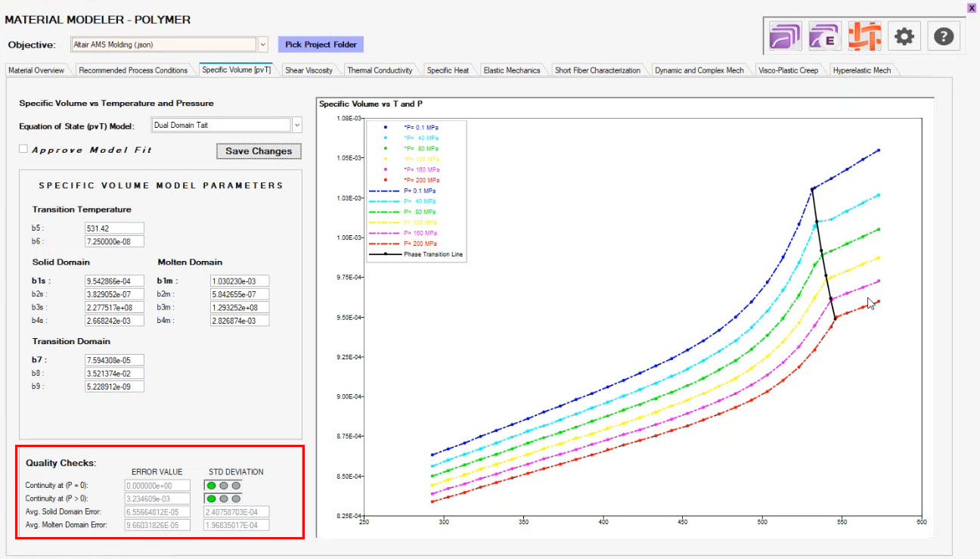Screen dimensions: 980x559
Task: Click the Save Changes button
Action: [x=259, y=151]
